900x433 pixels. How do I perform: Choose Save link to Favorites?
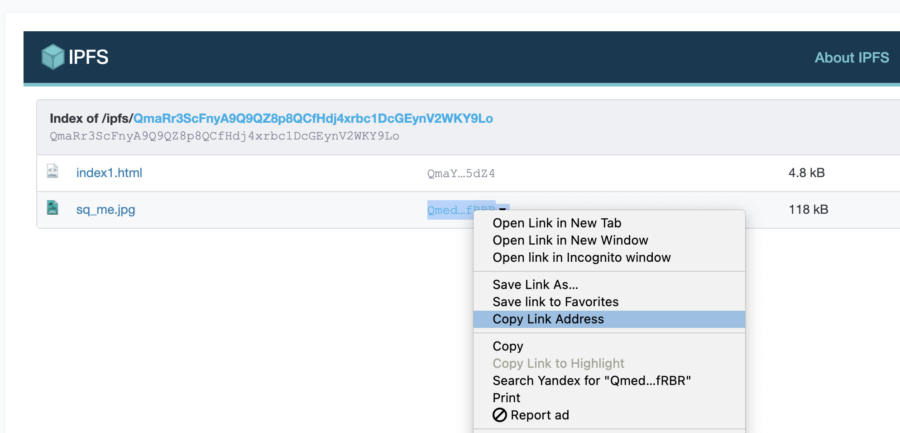point(555,301)
